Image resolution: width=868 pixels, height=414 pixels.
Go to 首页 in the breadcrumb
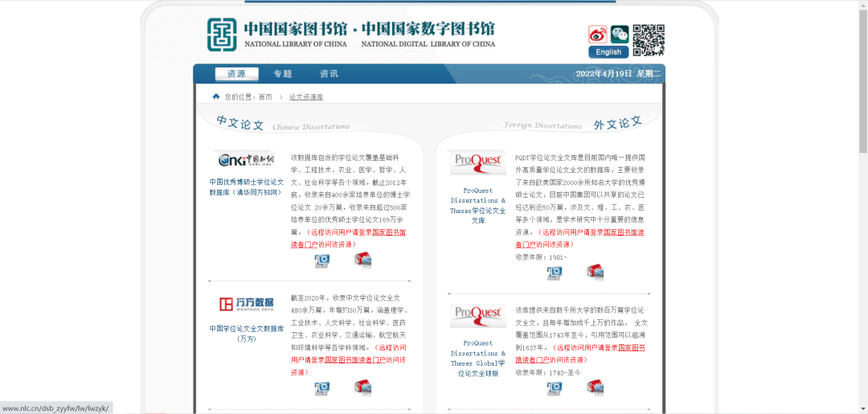click(264, 96)
